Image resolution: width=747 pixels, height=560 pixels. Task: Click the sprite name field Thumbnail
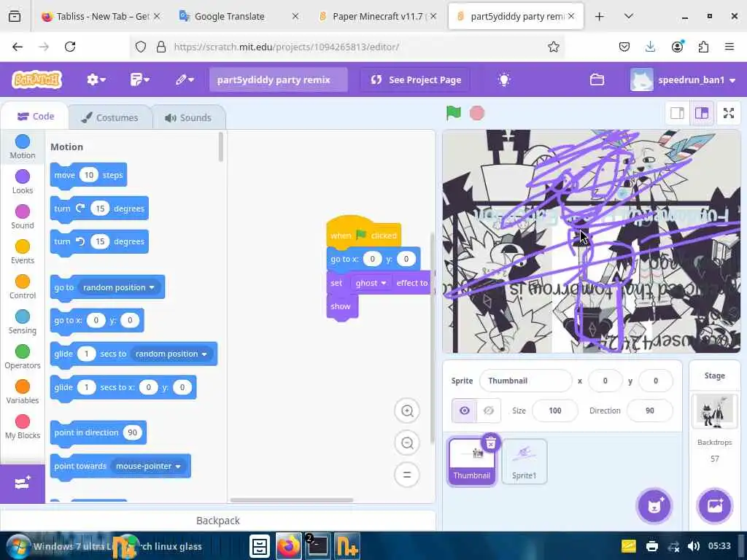[x=525, y=381]
